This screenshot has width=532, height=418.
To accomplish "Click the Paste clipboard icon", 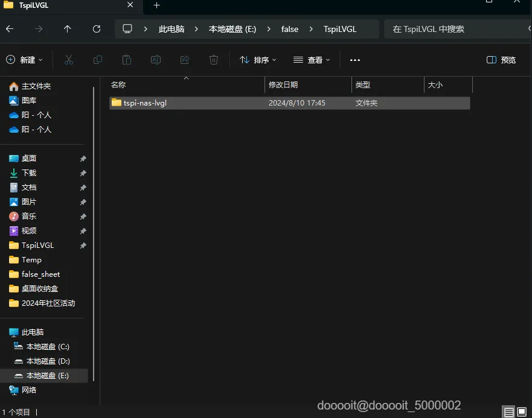I will [127, 60].
